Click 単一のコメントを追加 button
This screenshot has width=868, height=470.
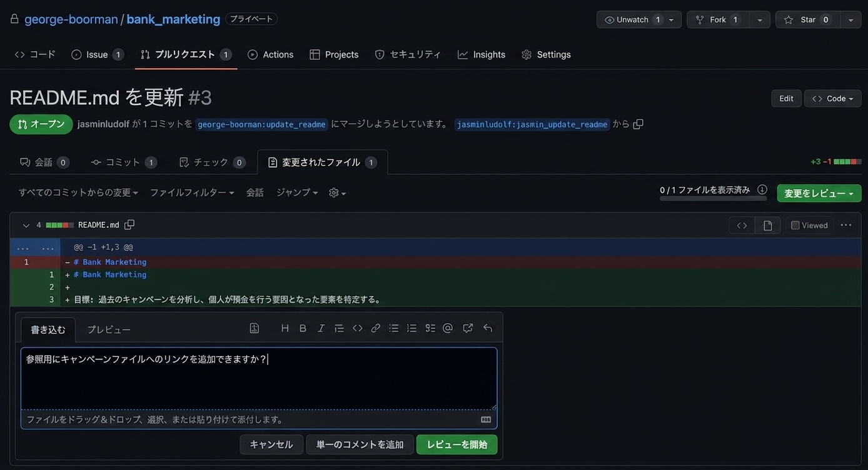click(x=360, y=444)
